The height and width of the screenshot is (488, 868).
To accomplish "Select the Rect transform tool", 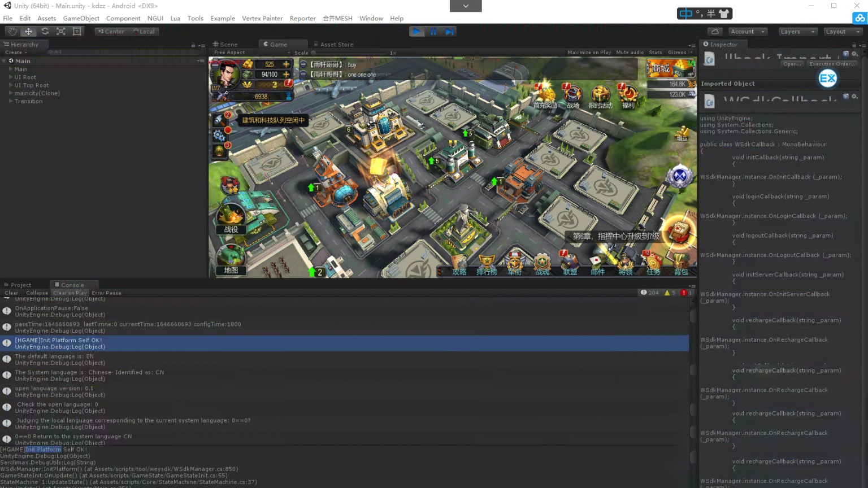I will click(x=77, y=32).
